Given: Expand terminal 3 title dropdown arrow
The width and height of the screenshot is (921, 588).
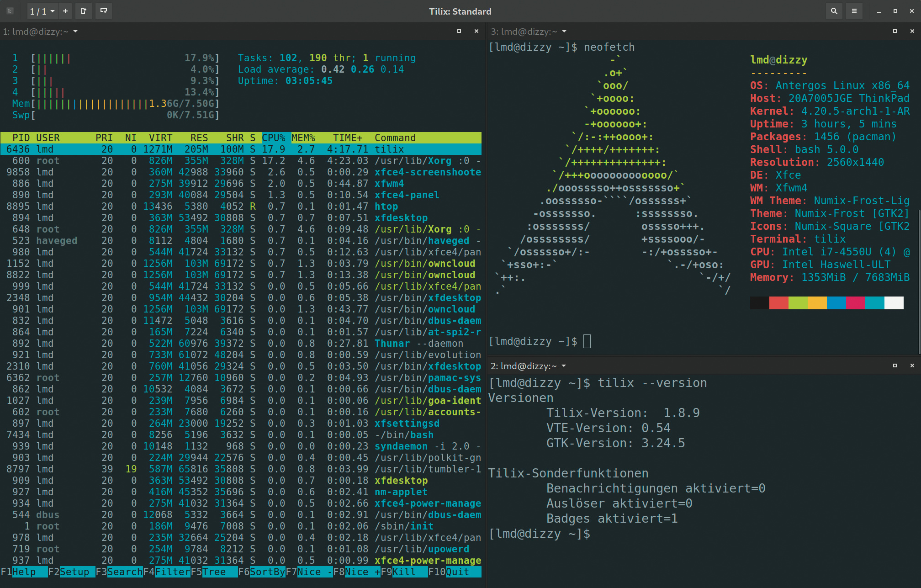Looking at the screenshot, I should coord(564,31).
